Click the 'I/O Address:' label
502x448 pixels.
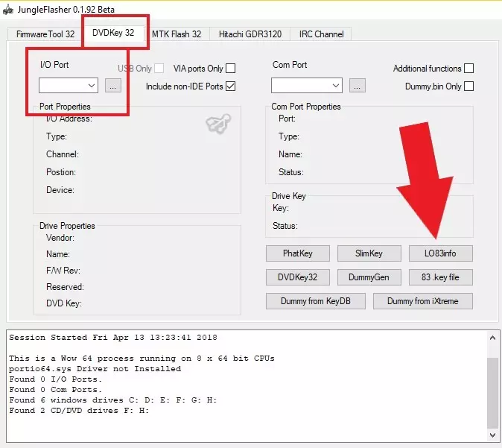(x=69, y=119)
